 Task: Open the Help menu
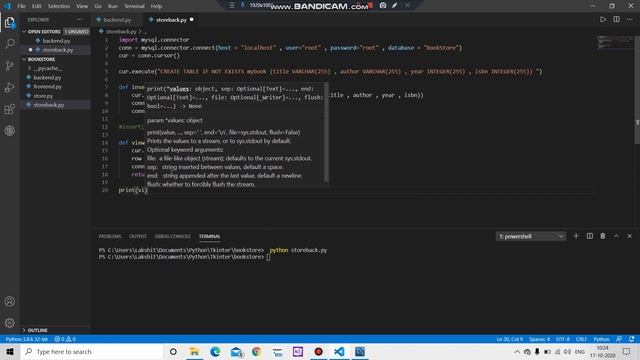156,6
